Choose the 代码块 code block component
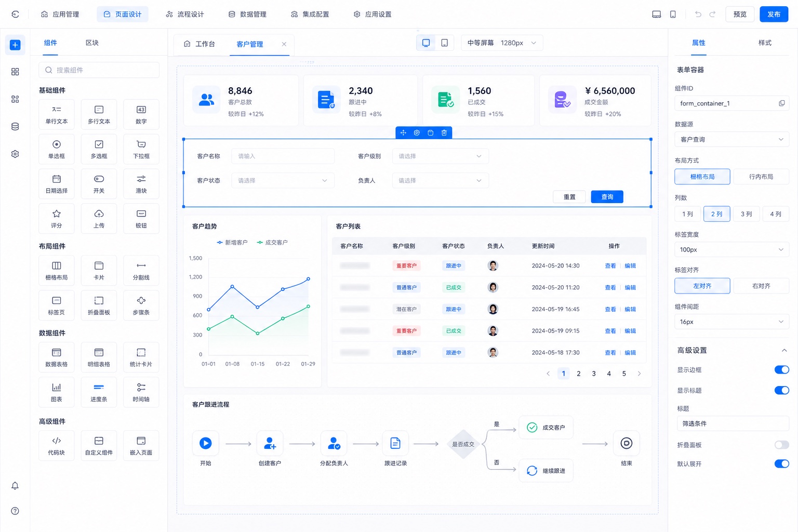The image size is (798, 532). click(x=57, y=446)
